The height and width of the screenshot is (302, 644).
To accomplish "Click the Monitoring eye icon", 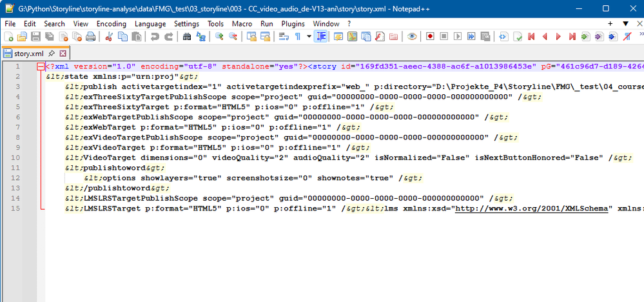I will tap(412, 37).
